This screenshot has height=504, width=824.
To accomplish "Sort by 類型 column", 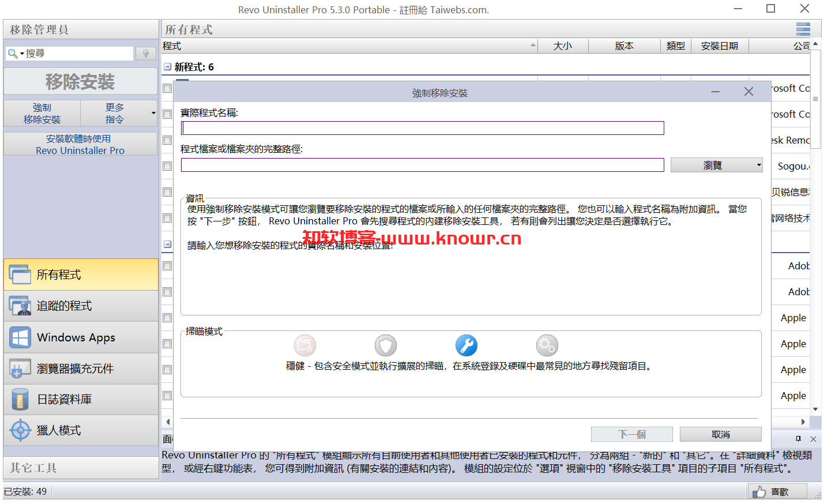I will (x=676, y=46).
